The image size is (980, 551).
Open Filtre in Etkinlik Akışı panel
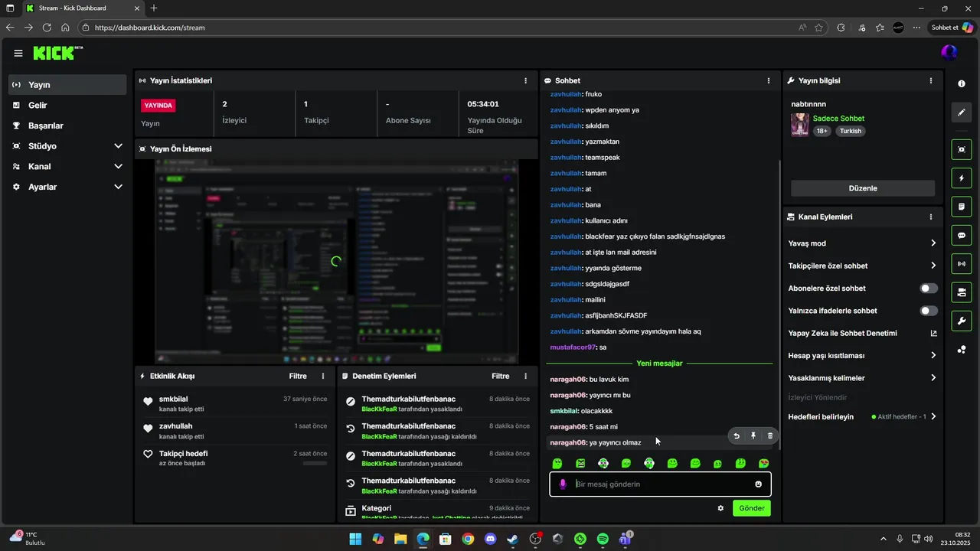[298, 376]
